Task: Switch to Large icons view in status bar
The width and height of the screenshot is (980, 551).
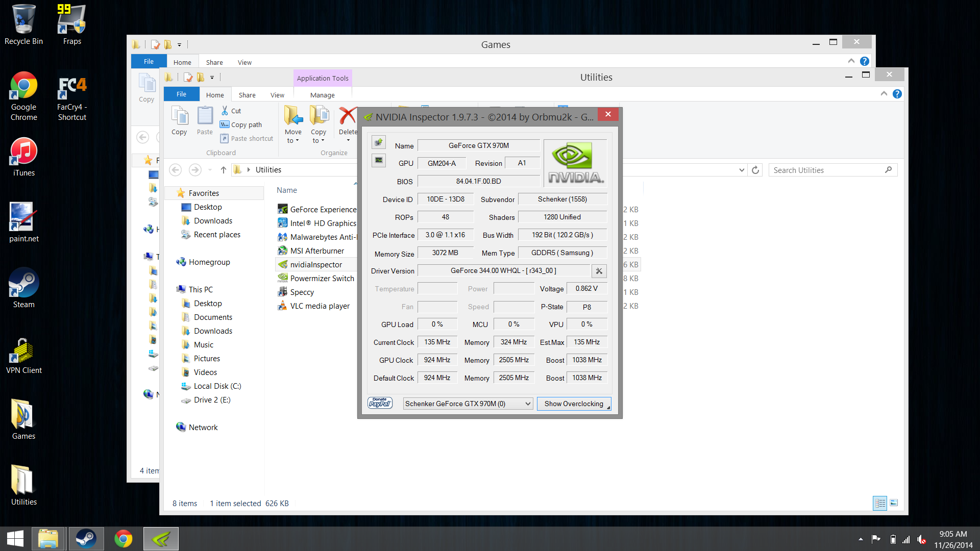Action: pyautogui.click(x=894, y=503)
